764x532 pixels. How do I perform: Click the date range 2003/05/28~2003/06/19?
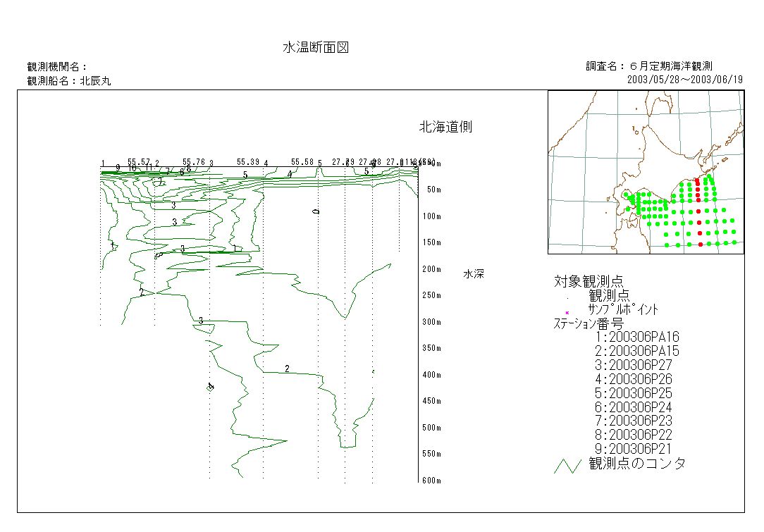(685, 80)
